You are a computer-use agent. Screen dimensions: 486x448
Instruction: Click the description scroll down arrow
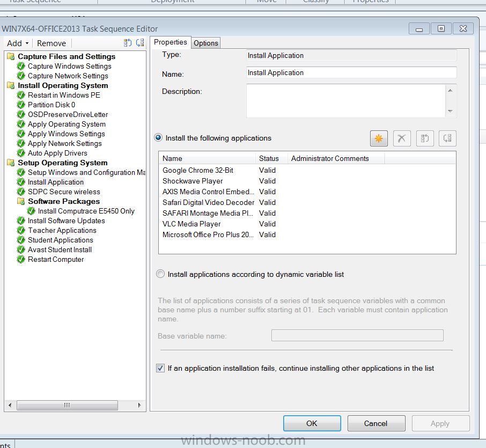click(x=450, y=111)
